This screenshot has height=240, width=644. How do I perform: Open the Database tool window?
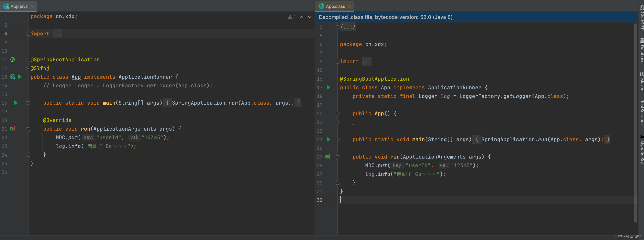[x=641, y=51]
